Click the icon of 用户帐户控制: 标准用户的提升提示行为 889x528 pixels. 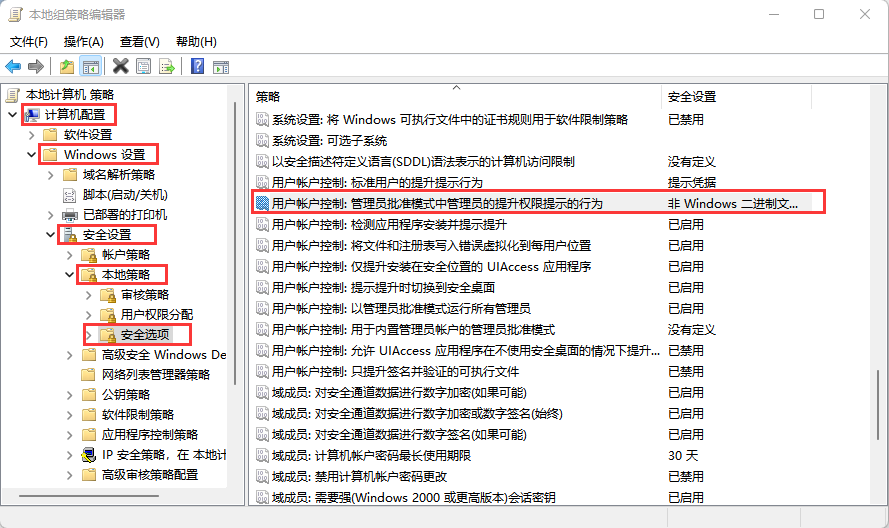pyautogui.click(x=262, y=182)
